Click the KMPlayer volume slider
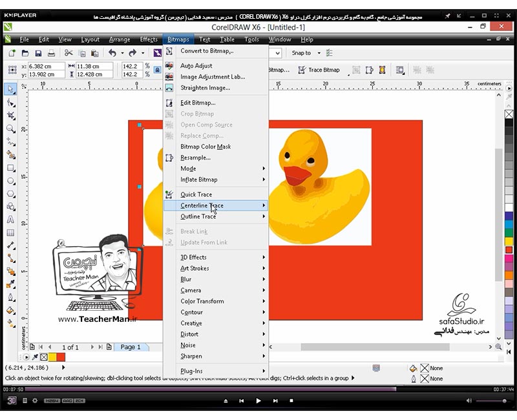 pyautogui.click(x=491, y=401)
